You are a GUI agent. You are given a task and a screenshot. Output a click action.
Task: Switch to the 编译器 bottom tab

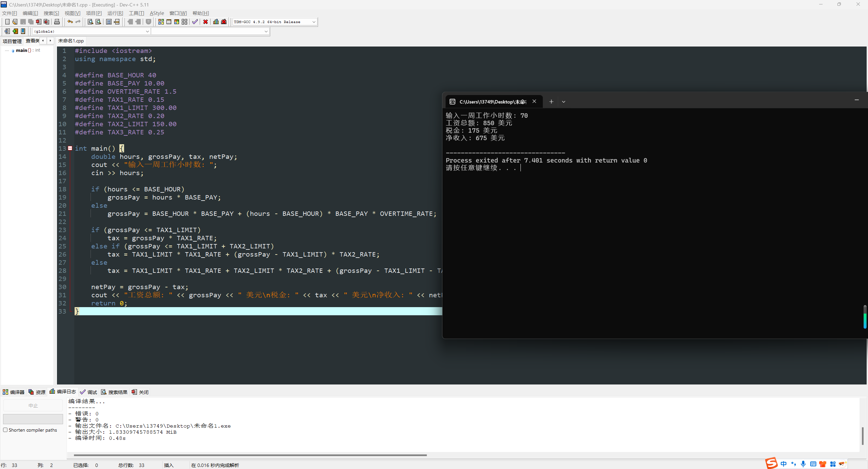pos(14,392)
